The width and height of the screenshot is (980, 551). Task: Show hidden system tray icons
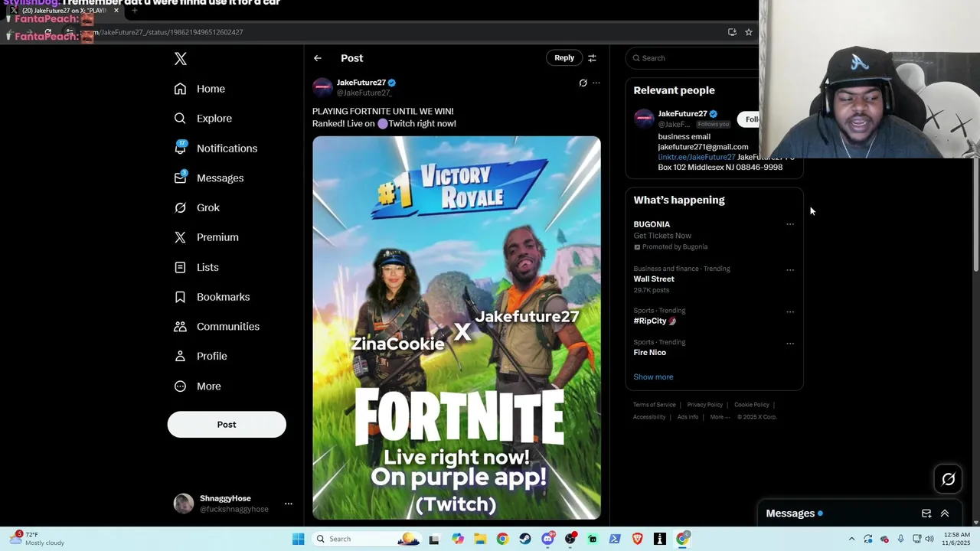(x=851, y=539)
